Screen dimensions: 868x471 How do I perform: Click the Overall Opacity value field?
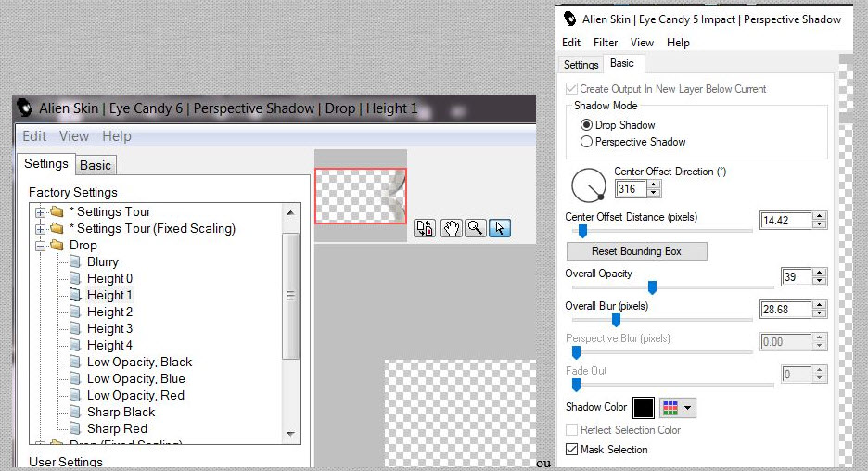coord(796,276)
